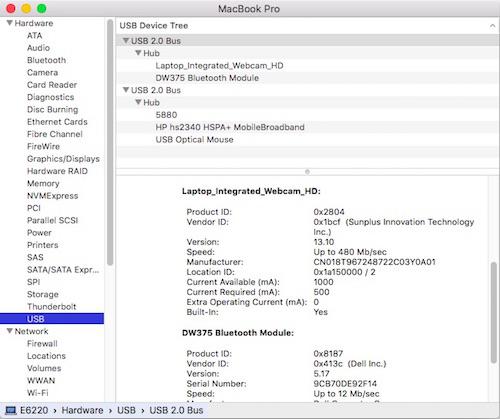Select Ethernet Cards entry
This screenshot has height=419, width=500.
pyautogui.click(x=57, y=122)
